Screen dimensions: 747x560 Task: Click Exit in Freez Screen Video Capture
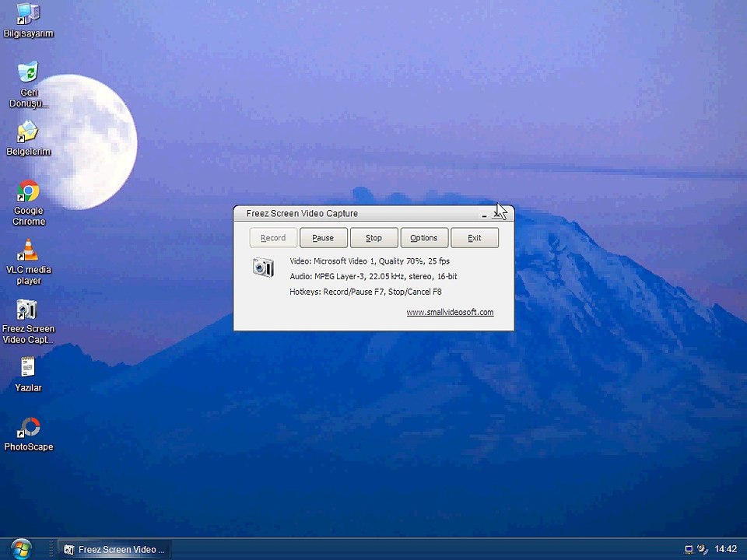tap(475, 238)
